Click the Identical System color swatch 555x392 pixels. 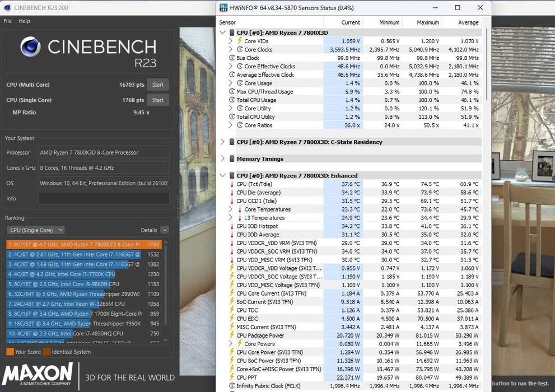[46, 352]
